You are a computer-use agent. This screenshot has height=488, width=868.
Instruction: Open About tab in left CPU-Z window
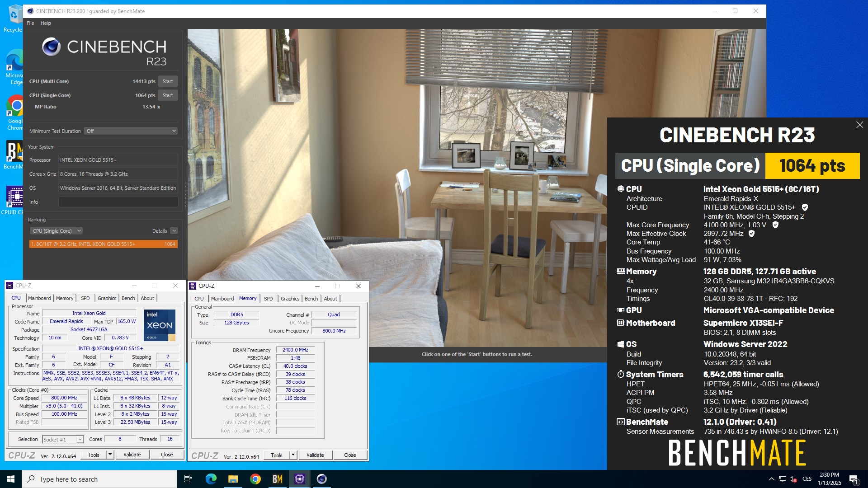(147, 298)
